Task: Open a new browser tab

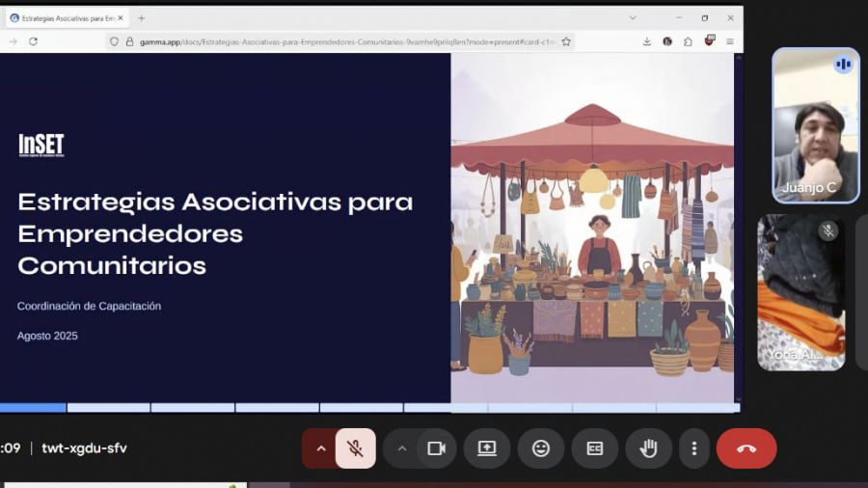Action: click(141, 18)
